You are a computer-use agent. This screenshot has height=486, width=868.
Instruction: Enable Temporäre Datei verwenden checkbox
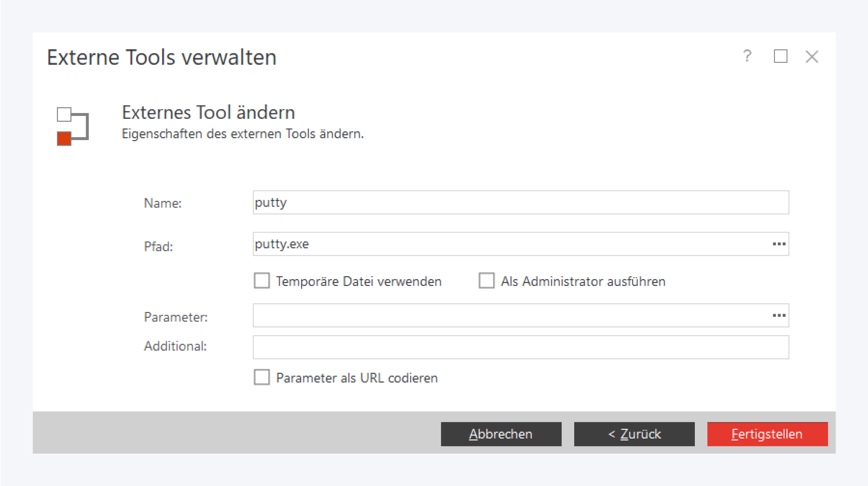coord(262,281)
